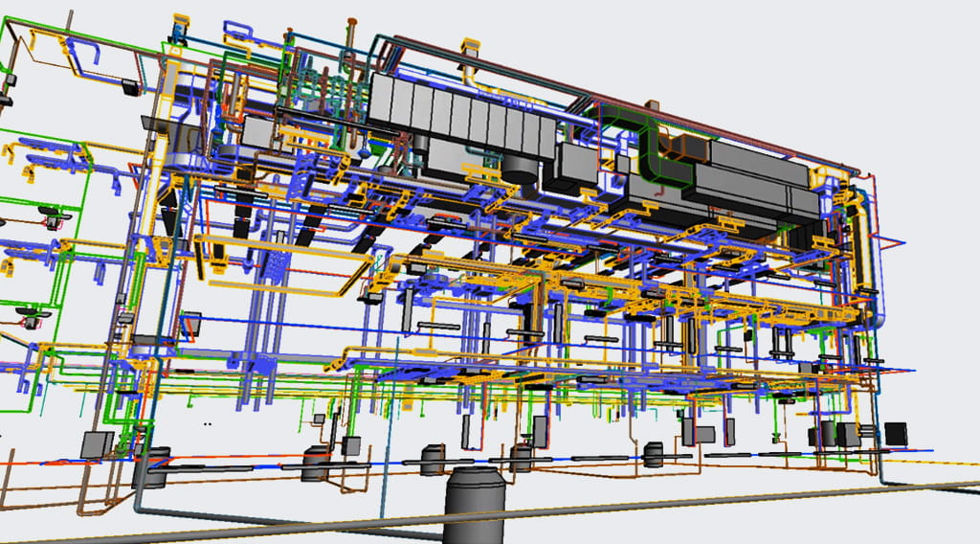Viewport: 980px width, 544px height.
Task: Click the gray cube equipment at far left bottom
Action: click(x=98, y=443)
